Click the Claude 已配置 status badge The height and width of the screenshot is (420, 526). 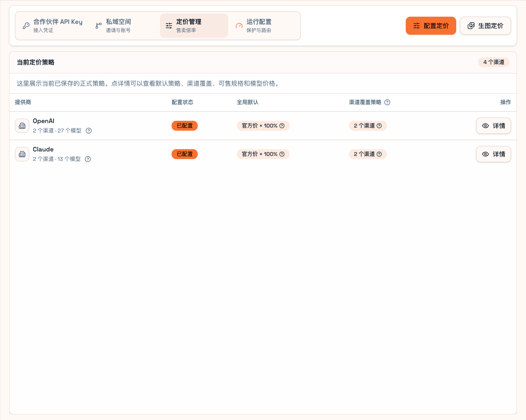[x=185, y=154]
